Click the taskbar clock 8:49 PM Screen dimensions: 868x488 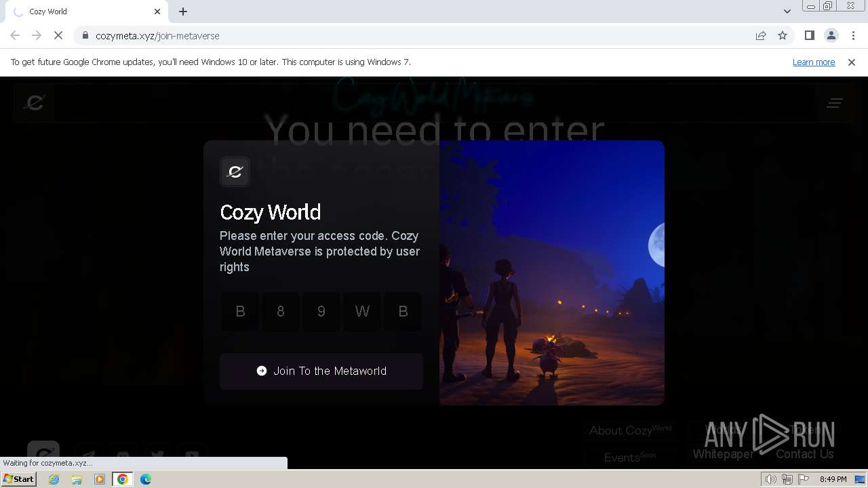[x=833, y=479]
